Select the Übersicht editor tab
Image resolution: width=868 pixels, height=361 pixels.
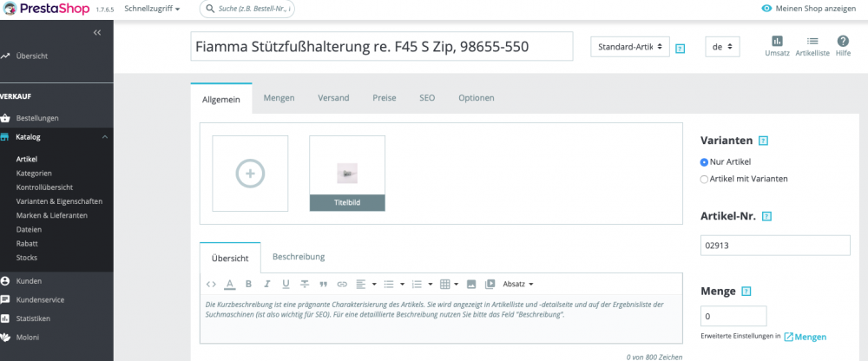(x=230, y=258)
